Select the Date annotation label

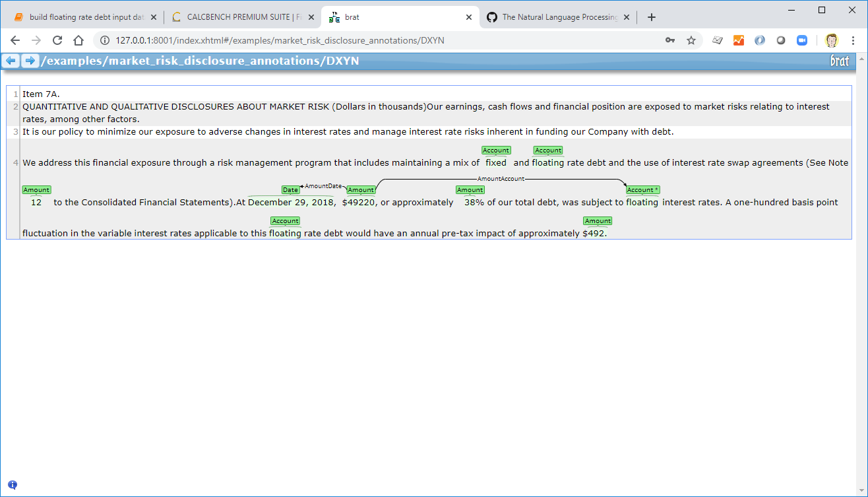click(290, 190)
